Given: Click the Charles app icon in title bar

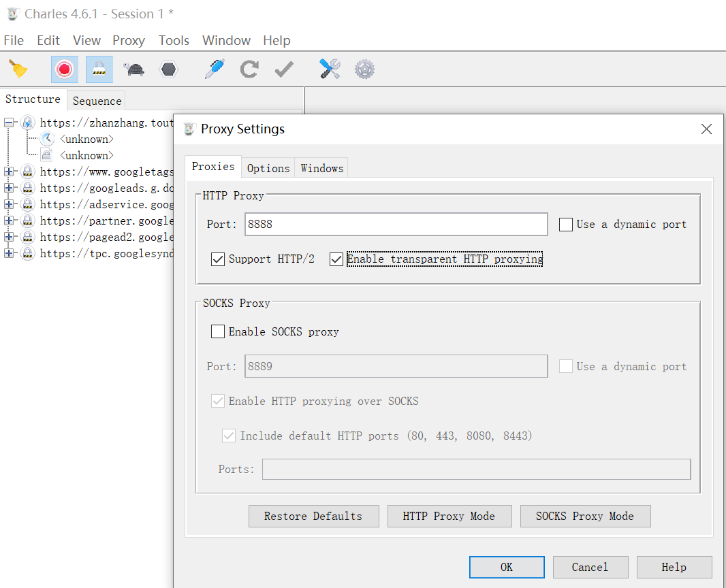Looking at the screenshot, I should click(x=12, y=14).
